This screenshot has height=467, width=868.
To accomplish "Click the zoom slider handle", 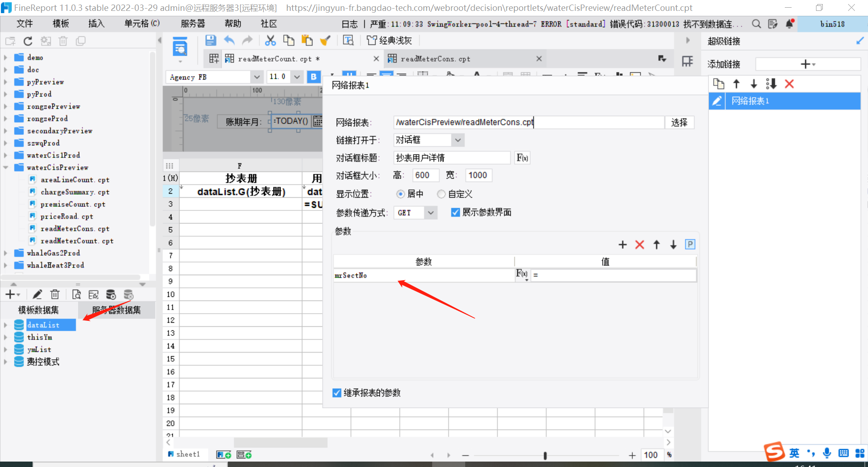I will [545, 455].
